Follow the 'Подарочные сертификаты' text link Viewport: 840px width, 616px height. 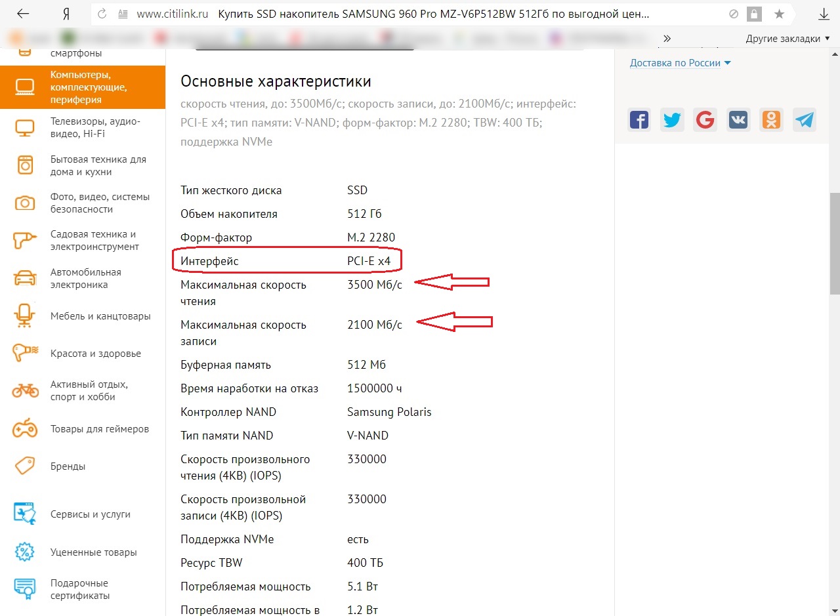coord(80,590)
